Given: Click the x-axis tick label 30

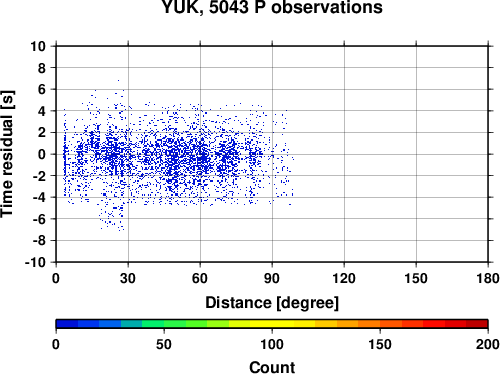Looking at the screenshot, I should 128,278.
